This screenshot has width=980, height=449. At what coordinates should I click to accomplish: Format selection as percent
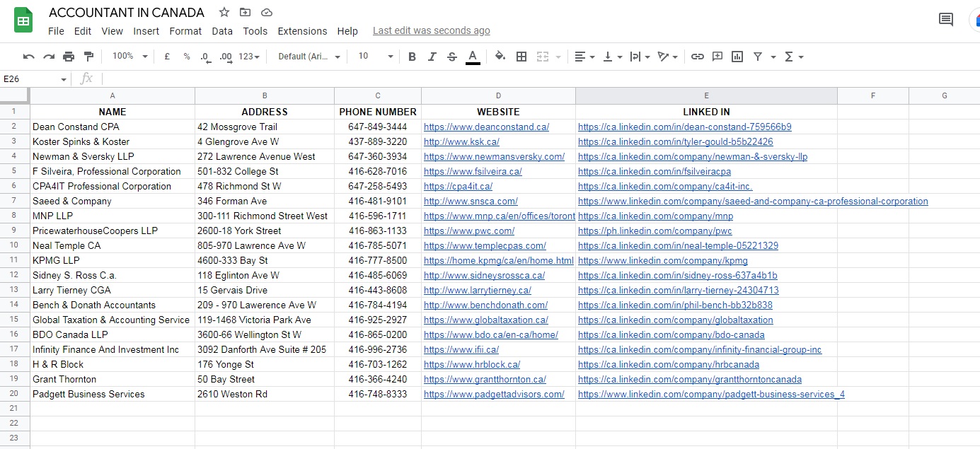[187, 57]
